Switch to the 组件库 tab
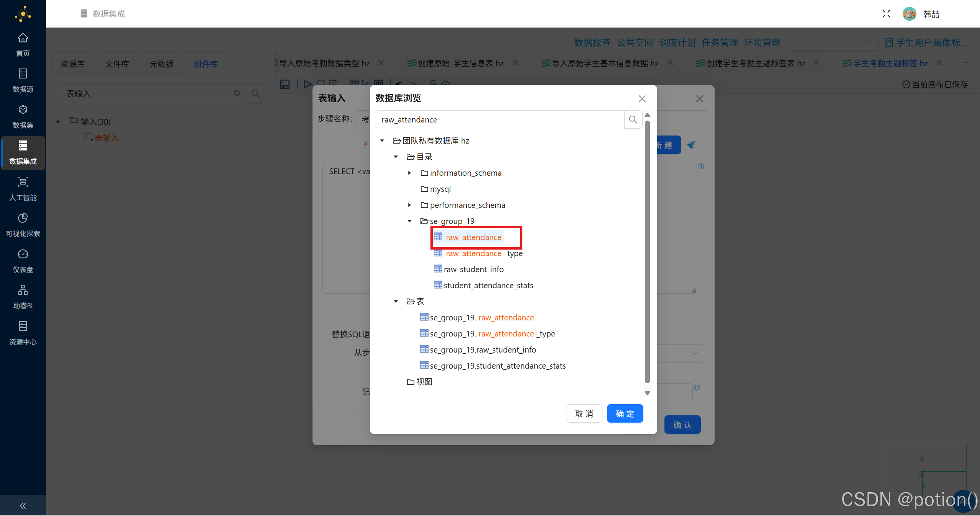 [206, 64]
